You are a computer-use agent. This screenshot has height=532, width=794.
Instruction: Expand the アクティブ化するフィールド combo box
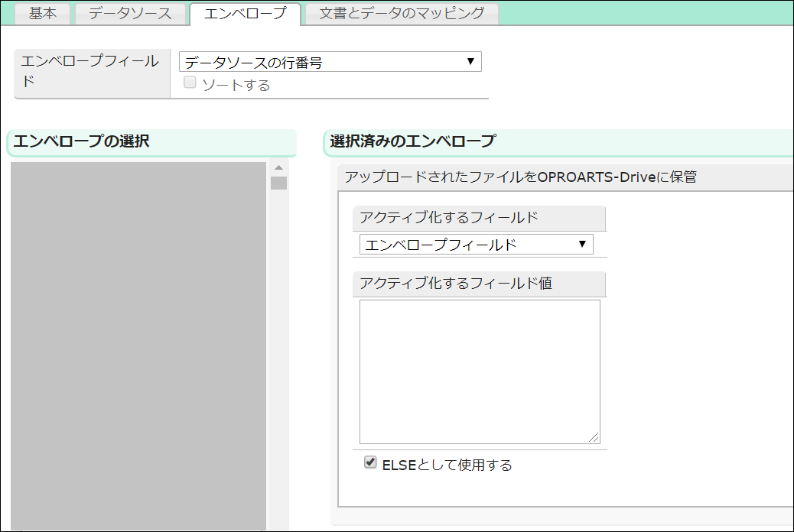[476, 245]
